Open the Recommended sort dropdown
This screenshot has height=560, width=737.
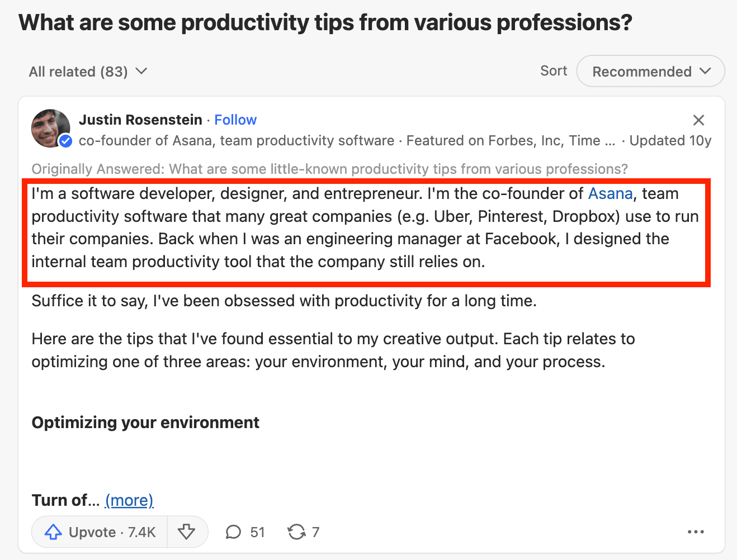(650, 72)
